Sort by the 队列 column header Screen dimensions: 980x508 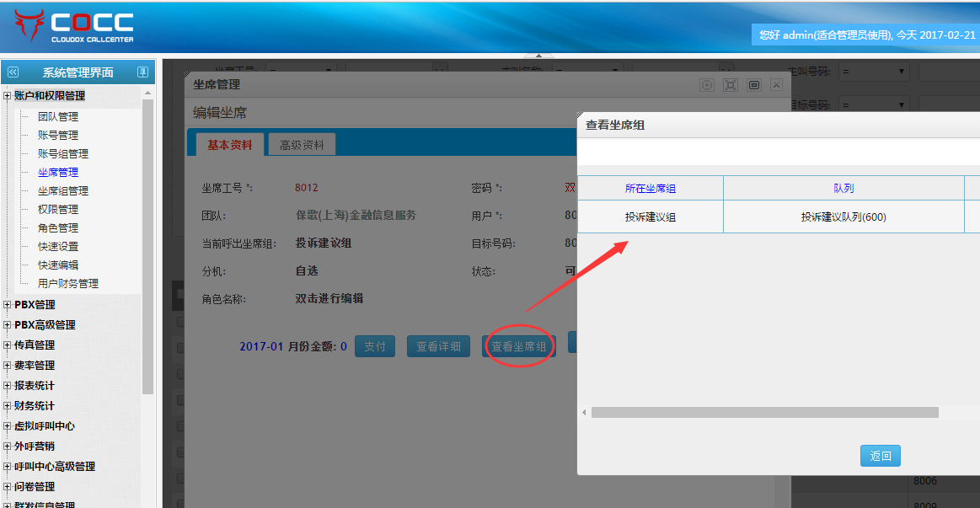[843, 188]
